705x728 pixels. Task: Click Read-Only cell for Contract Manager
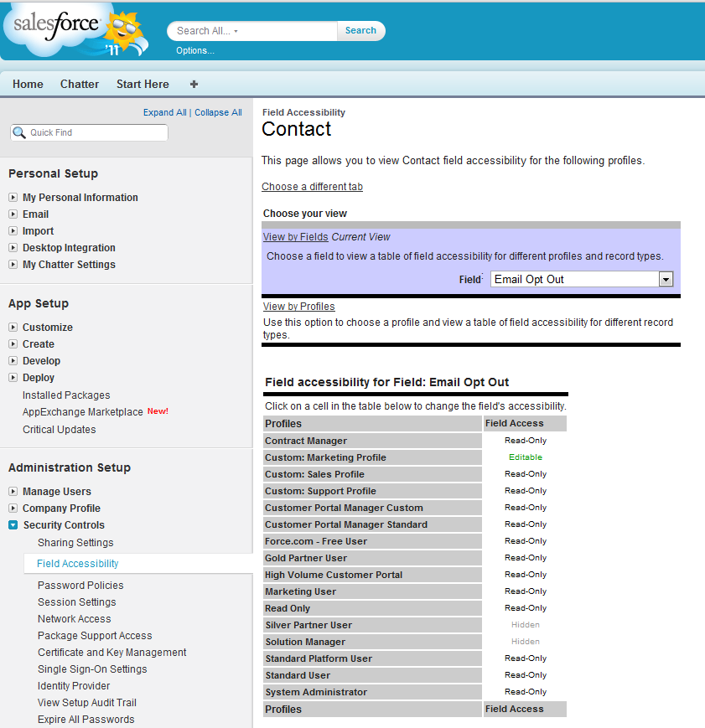[525, 441]
